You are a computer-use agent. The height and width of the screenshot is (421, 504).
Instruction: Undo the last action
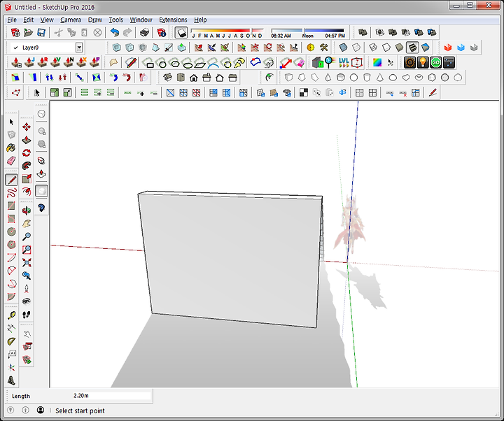pyautogui.click(x=114, y=32)
